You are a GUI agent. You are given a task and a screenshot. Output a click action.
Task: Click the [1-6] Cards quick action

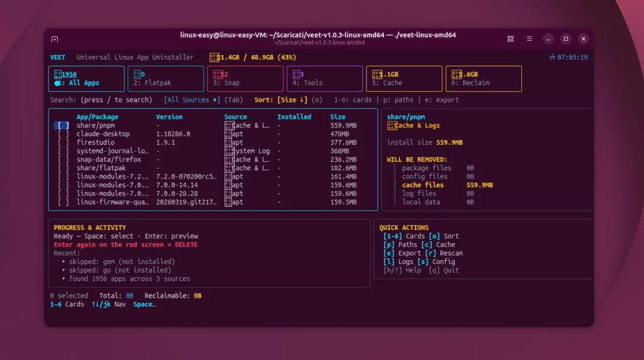tap(404, 236)
